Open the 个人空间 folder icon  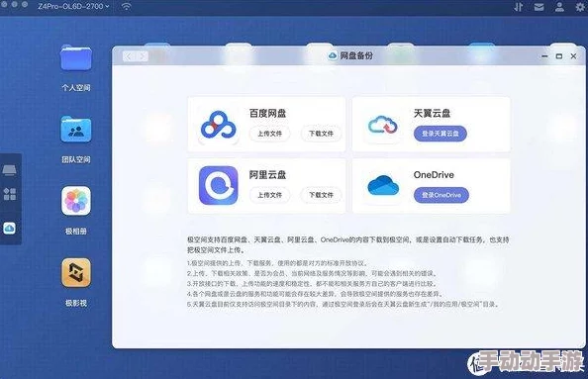(76, 58)
